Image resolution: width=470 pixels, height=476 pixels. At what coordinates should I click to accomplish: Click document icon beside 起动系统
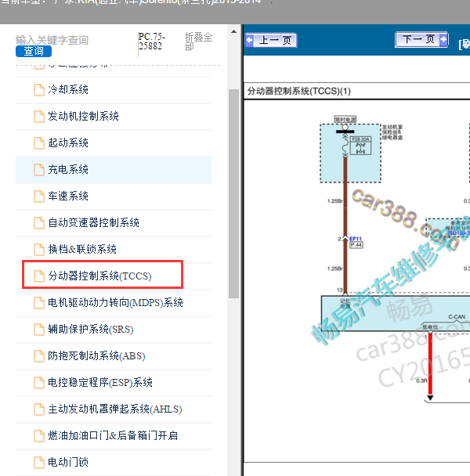pyautogui.click(x=39, y=143)
